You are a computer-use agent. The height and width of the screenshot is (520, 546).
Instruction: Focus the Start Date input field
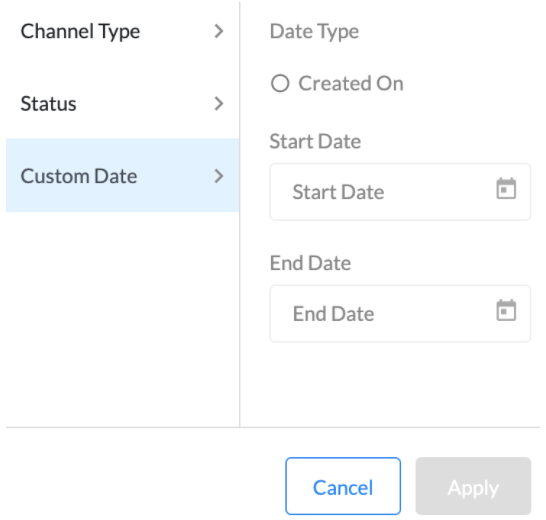pos(400,192)
